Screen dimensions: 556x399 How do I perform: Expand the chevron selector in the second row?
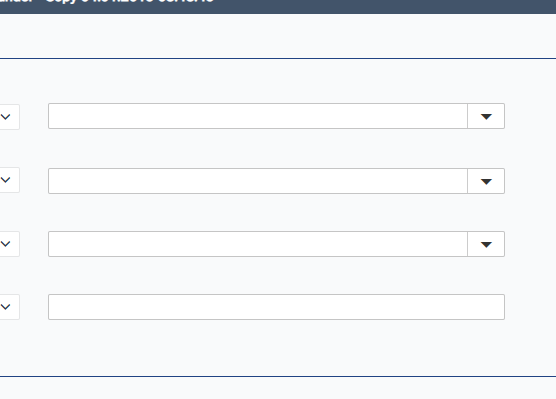tap(9, 180)
